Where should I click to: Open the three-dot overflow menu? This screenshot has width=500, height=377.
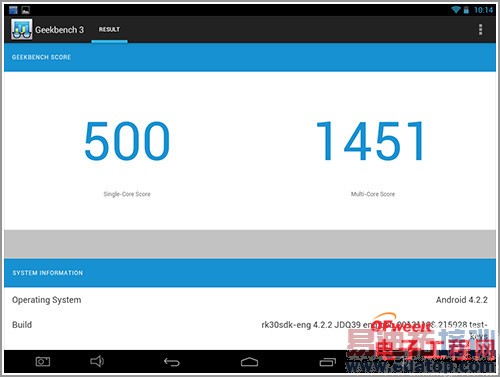point(480,29)
